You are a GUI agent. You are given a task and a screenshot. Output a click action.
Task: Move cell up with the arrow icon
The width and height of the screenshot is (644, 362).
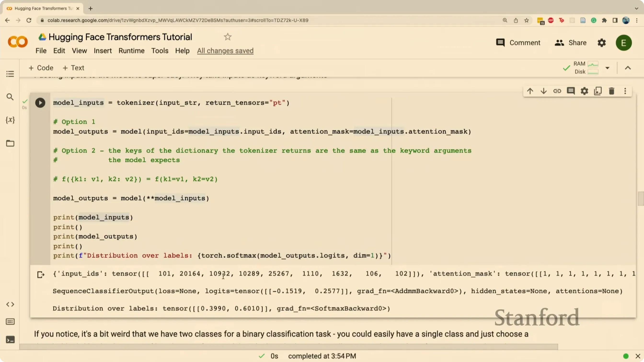[530, 91]
